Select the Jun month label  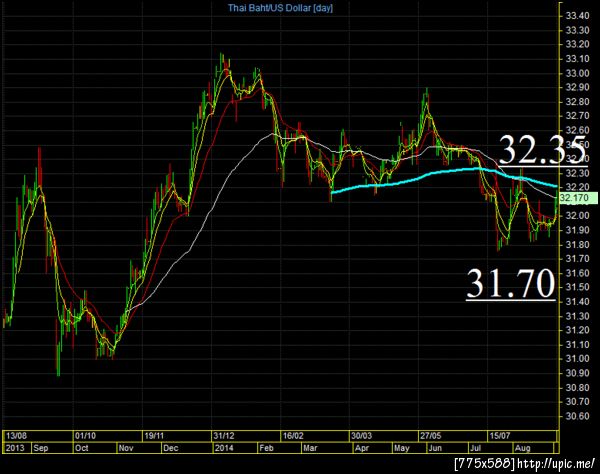pyautogui.click(x=435, y=448)
